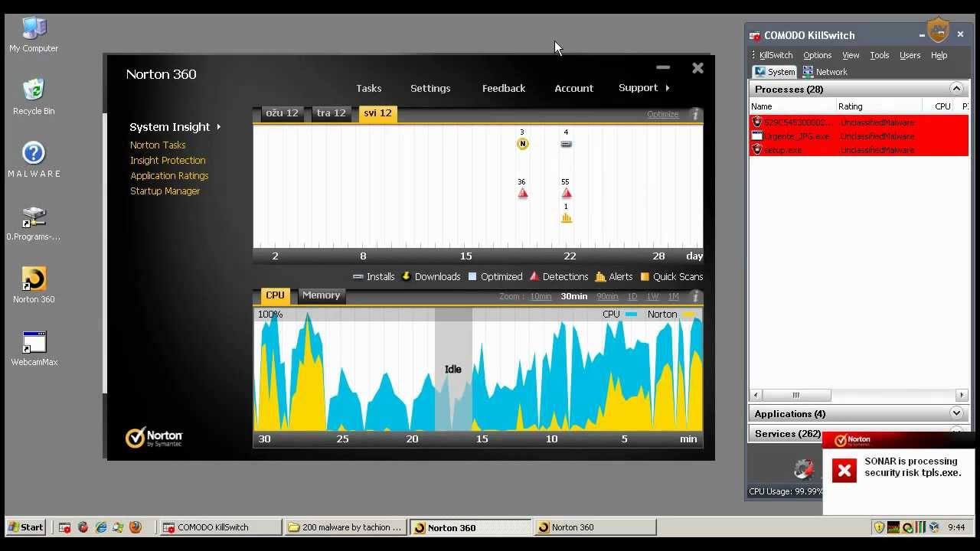Click the Optimize link

point(663,114)
